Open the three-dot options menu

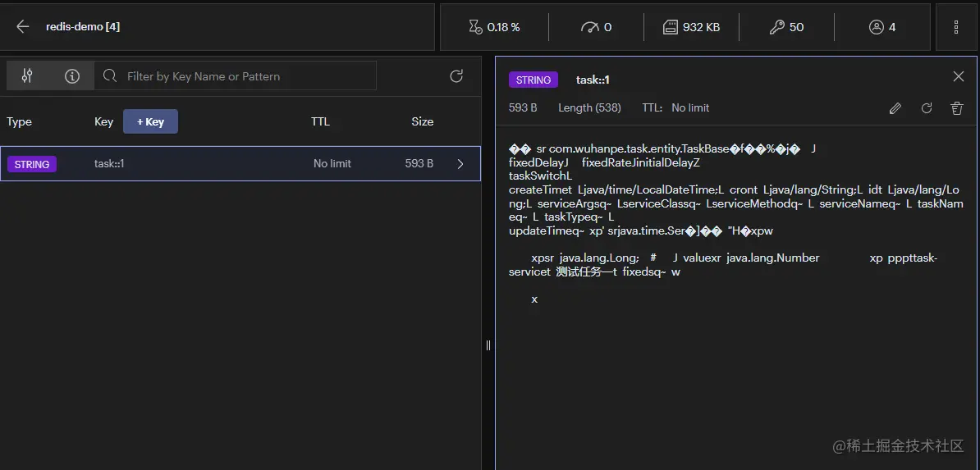[x=956, y=27]
